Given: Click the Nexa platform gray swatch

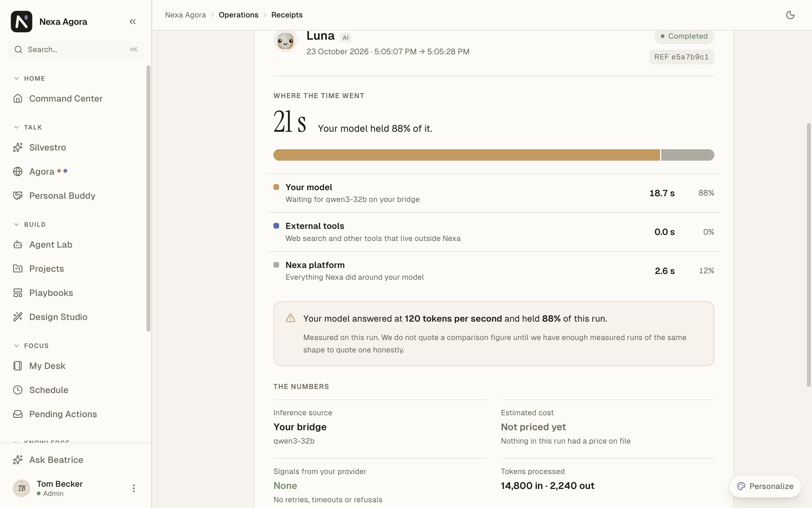Looking at the screenshot, I should pyautogui.click(x=276, y=265).
